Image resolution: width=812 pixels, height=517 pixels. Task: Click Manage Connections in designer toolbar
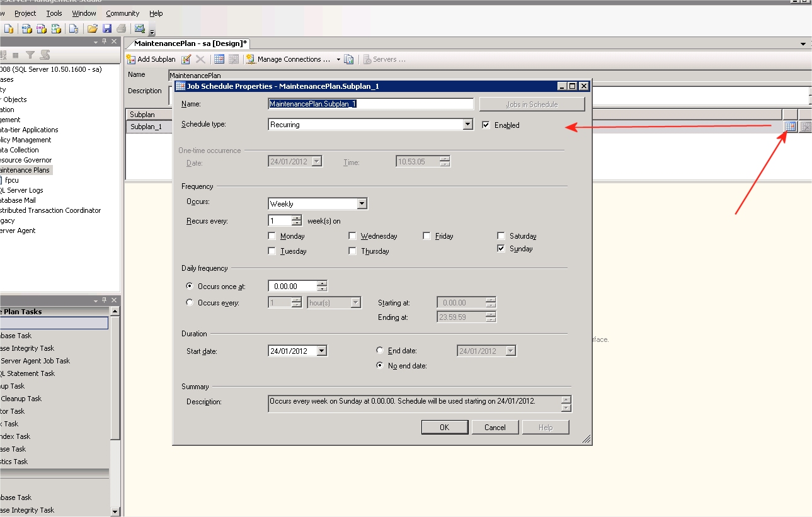pos(289,59)
